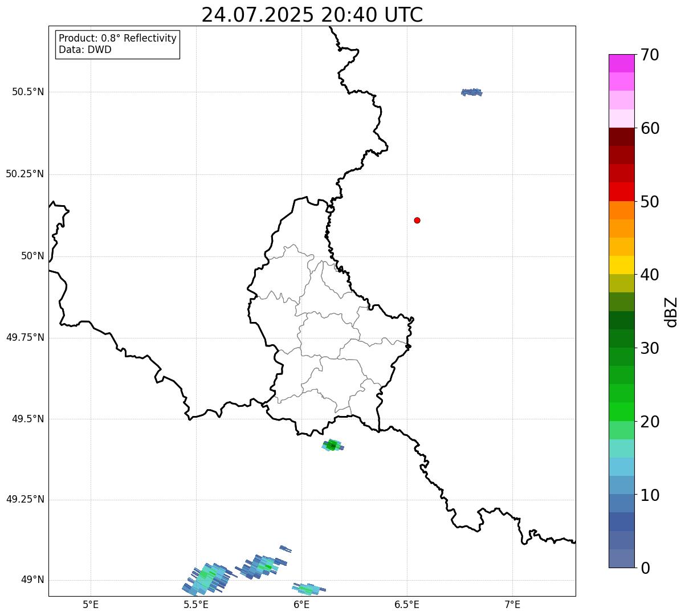The image size is (685, 616).
Task: Click the 49°N latitude label
Action: [x=32, y=580]
